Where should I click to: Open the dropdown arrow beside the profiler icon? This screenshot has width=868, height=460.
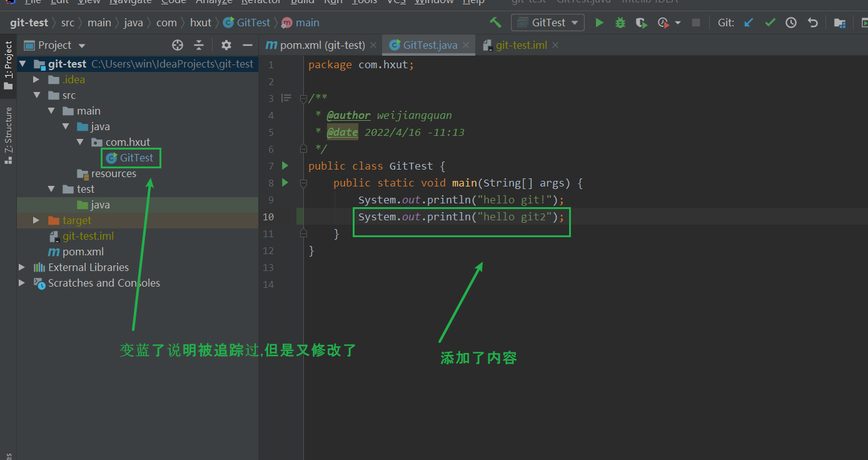click(678, 23)
